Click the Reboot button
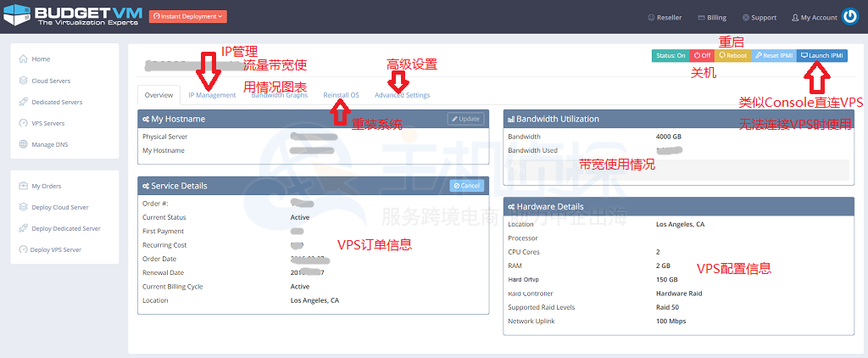This screenshot has width=868, height=358. pos(733,55)
